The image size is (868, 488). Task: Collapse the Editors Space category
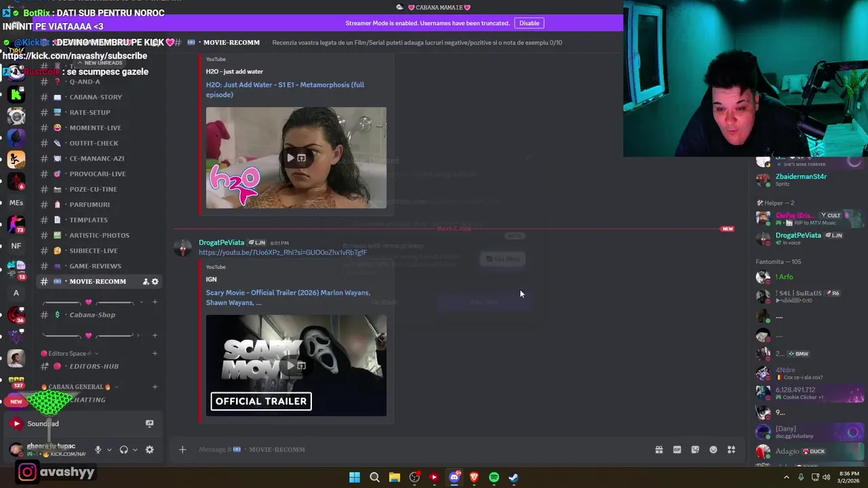point(70,353)
